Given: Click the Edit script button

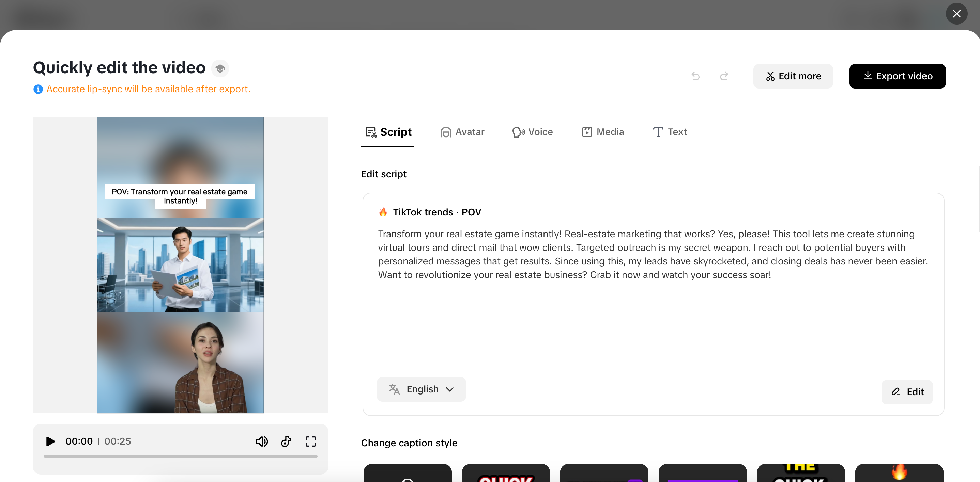Looking at the screenshot, I should pos(907,392).
